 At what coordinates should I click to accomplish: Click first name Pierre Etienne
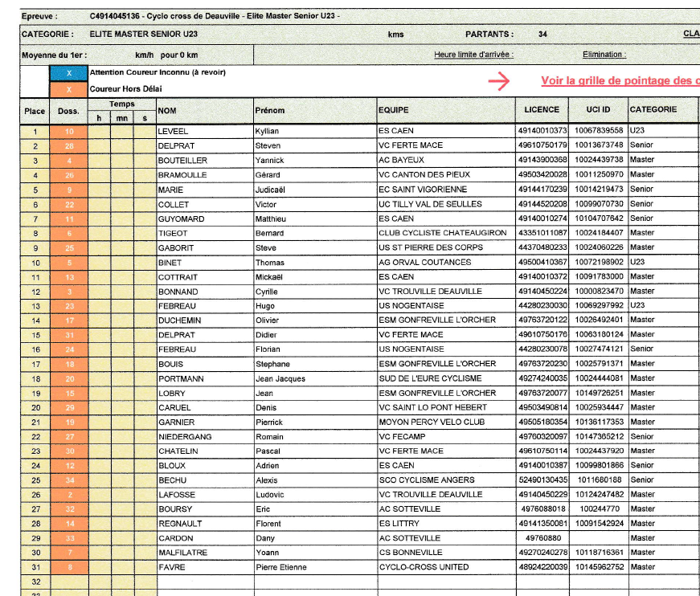tap(281, 567)
